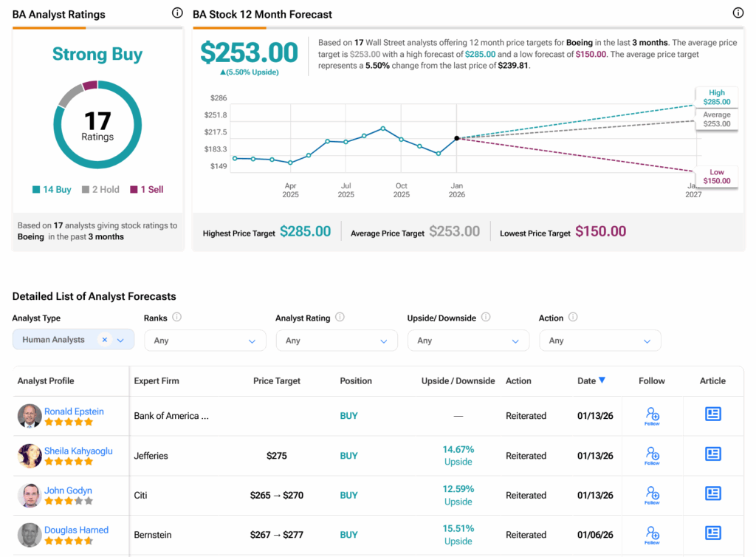The image size is (756, 557).
Task: Click info icon next to Ranks
Action: pos(176,318)
